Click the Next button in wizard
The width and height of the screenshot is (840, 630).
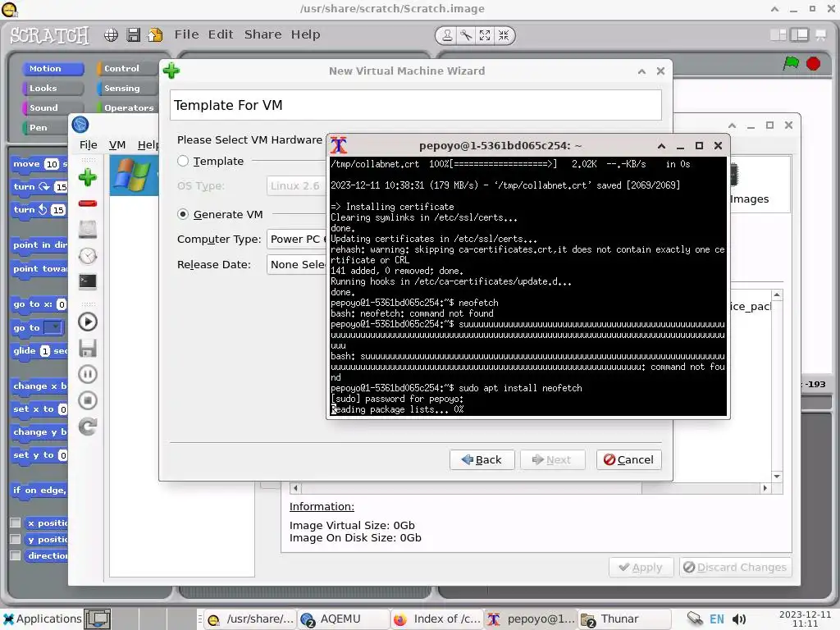click(x=552, y=459)
